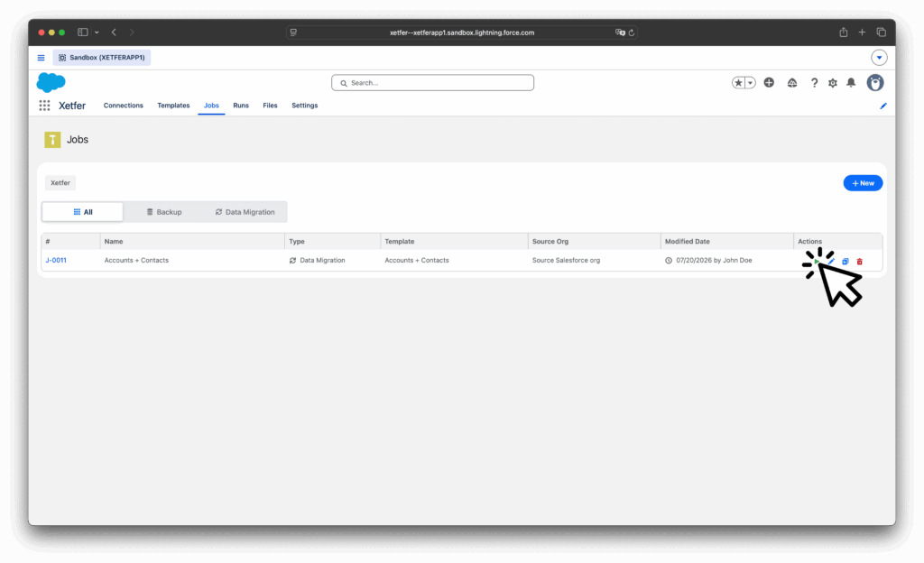
Task: Filter jobs by Backup
Action: tap(164, 212)
